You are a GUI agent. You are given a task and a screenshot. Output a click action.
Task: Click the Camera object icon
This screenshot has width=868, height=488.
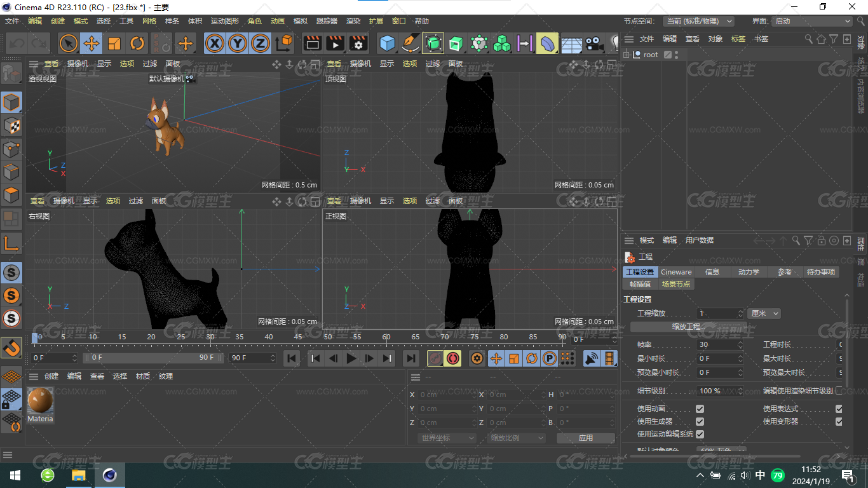pos(593,43)
